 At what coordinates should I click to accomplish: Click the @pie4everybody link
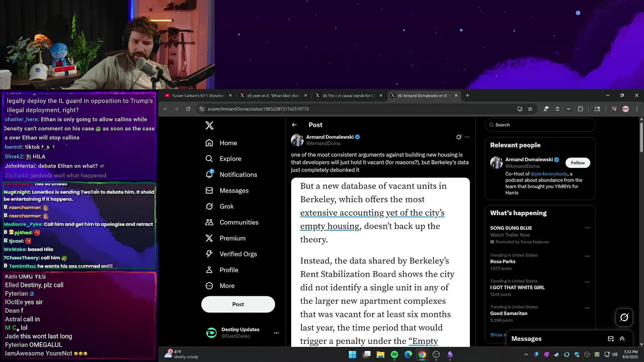549,174
